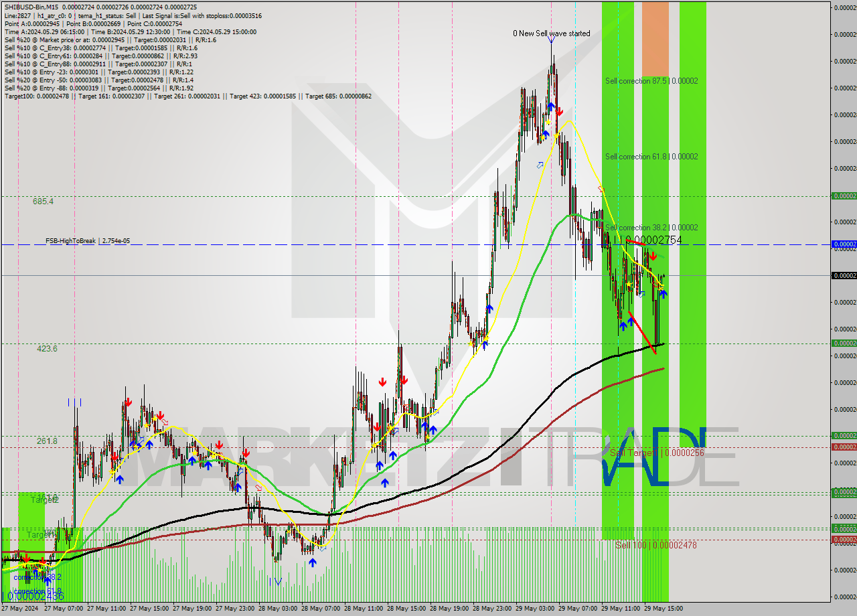Image resolution: width=857 pixels, height=616 pixels.
Task: Click the blue up arrow above the 28 May 07:00 label
Action: (x=312, y=562)
